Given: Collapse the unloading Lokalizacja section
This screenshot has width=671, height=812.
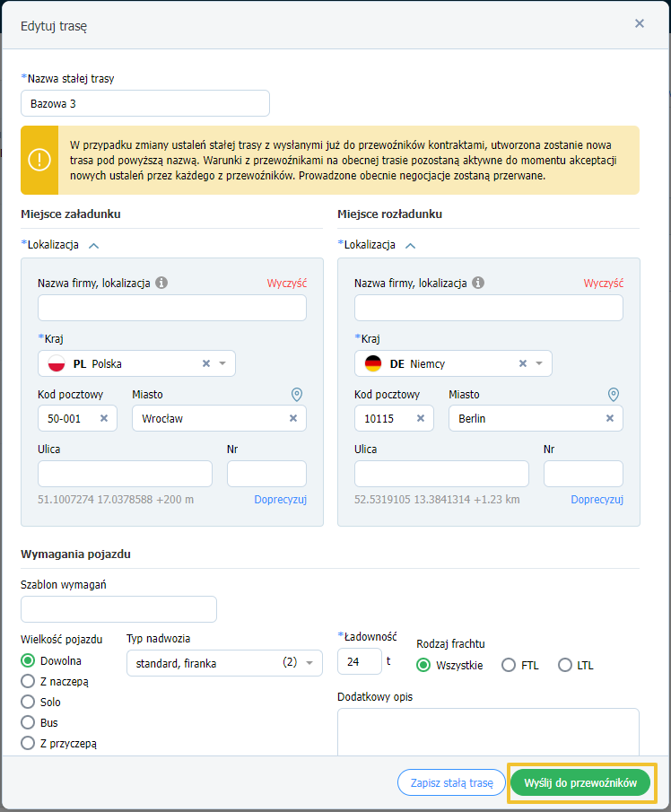Looking at the screenshot, I should pos(411,246).
